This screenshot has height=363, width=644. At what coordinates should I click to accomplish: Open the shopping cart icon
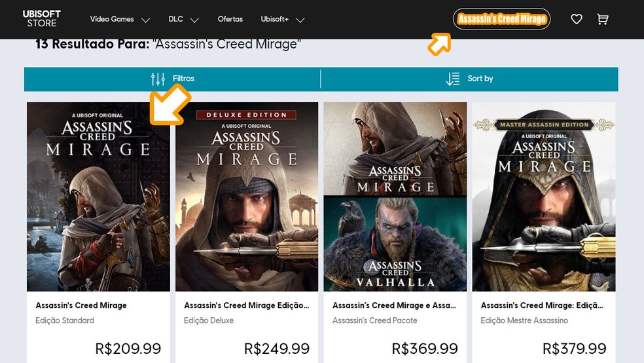tap(603, 19)
